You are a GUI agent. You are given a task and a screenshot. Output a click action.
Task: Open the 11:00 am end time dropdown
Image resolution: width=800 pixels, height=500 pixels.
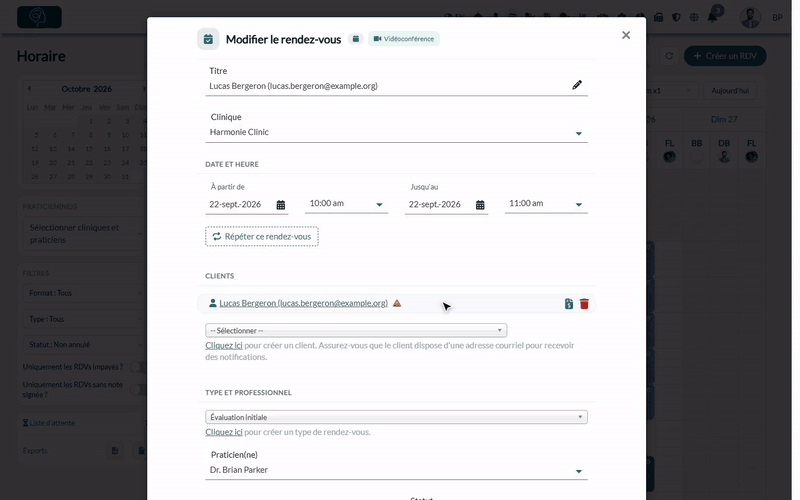point(546,204)
